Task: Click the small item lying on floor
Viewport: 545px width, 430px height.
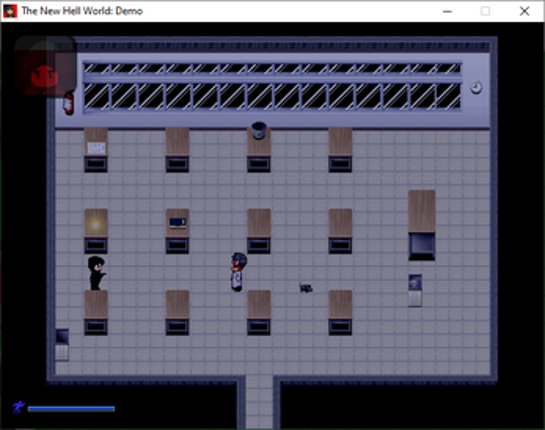Action: (x=306, y=288)
